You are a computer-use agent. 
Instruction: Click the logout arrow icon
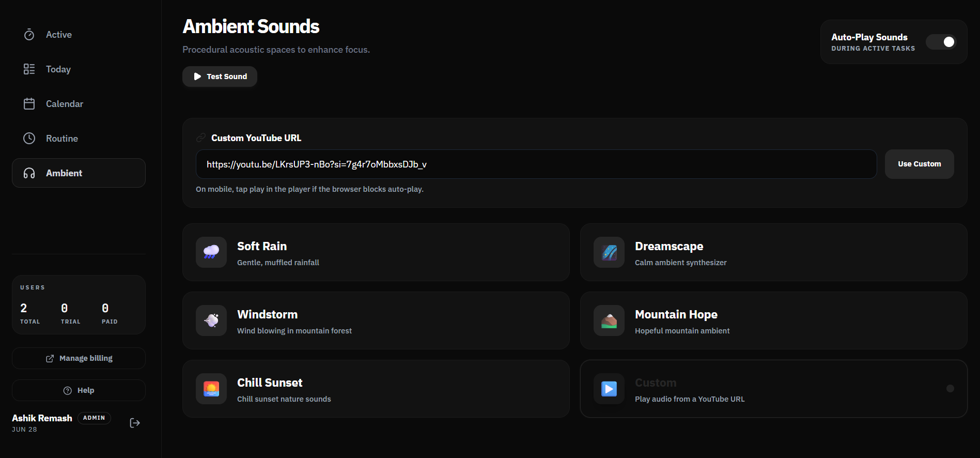(x=135, y=423)
